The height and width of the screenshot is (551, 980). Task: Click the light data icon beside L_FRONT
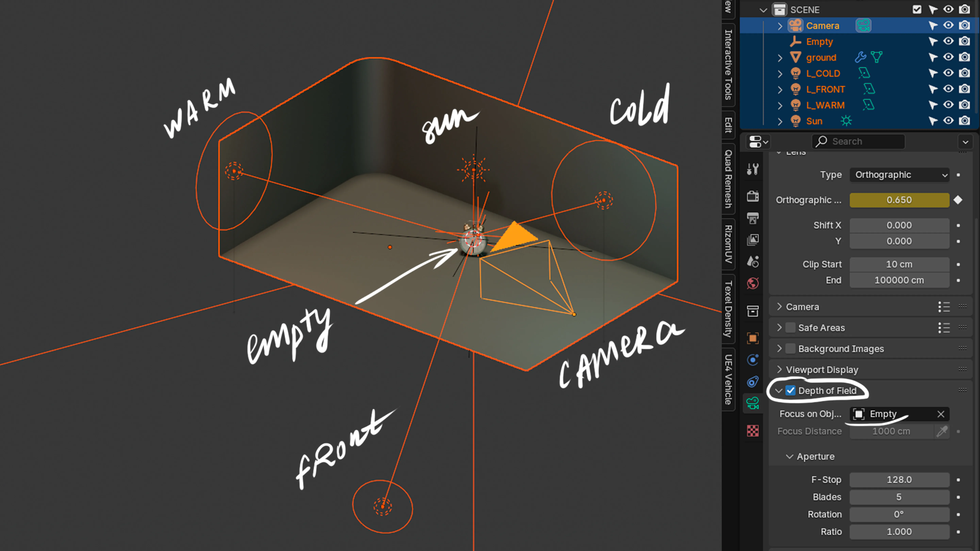(869, 89)
